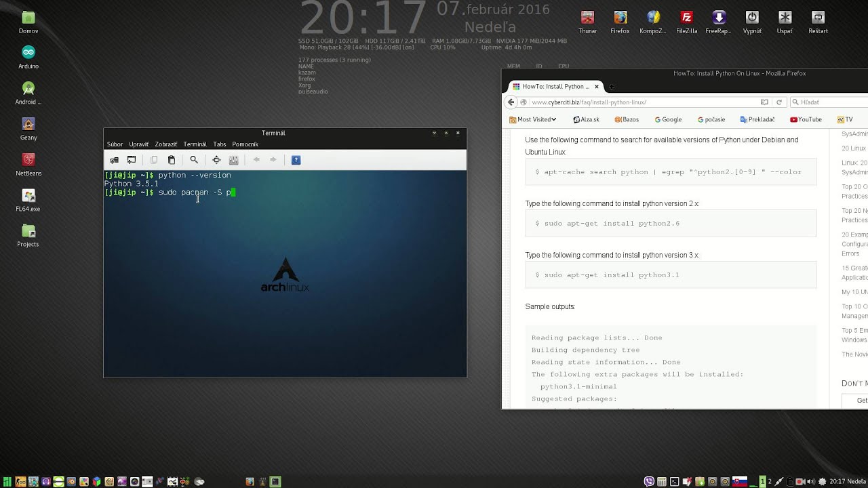868x488 pixels.
Task: Open a new terminal window icon
Action: [x=132, y=160]
